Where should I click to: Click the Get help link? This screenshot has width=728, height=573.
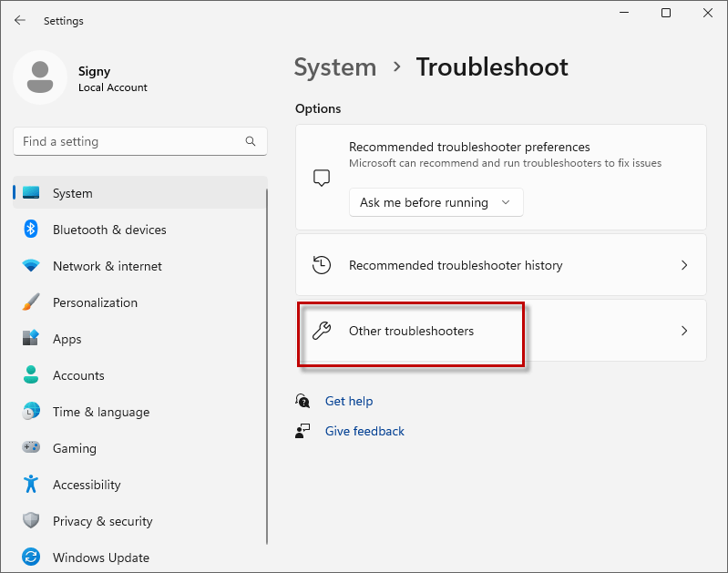[x=349, y=401]
